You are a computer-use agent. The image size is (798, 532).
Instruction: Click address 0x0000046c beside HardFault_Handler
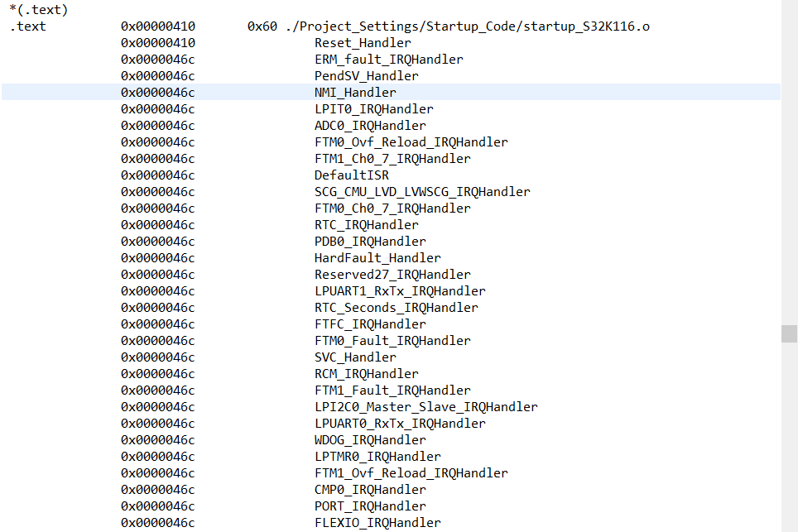coord(158,258)
